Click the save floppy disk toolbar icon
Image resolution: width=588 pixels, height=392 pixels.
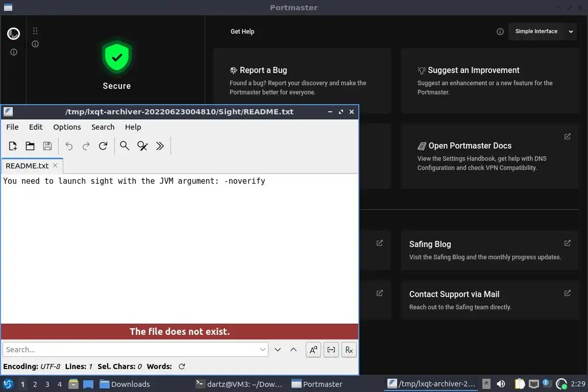(x=47, y=146)
